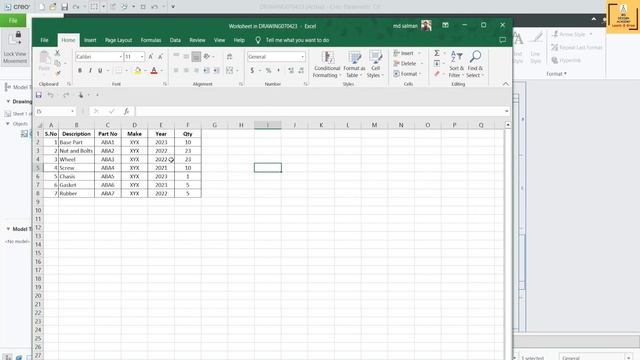The image size is (640, 360).
Task: Click Insert Function fx icon
Action: 127,111
